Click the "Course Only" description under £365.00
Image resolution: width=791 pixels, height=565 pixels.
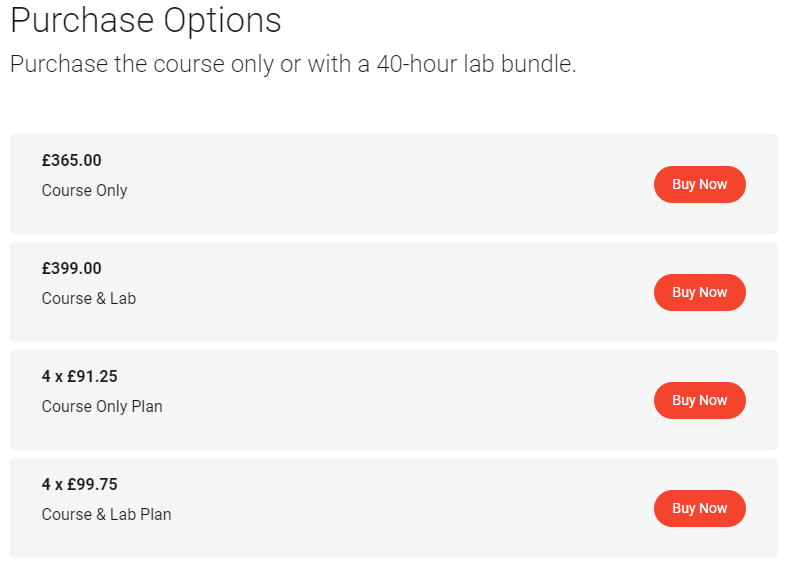tap(85, 190)
